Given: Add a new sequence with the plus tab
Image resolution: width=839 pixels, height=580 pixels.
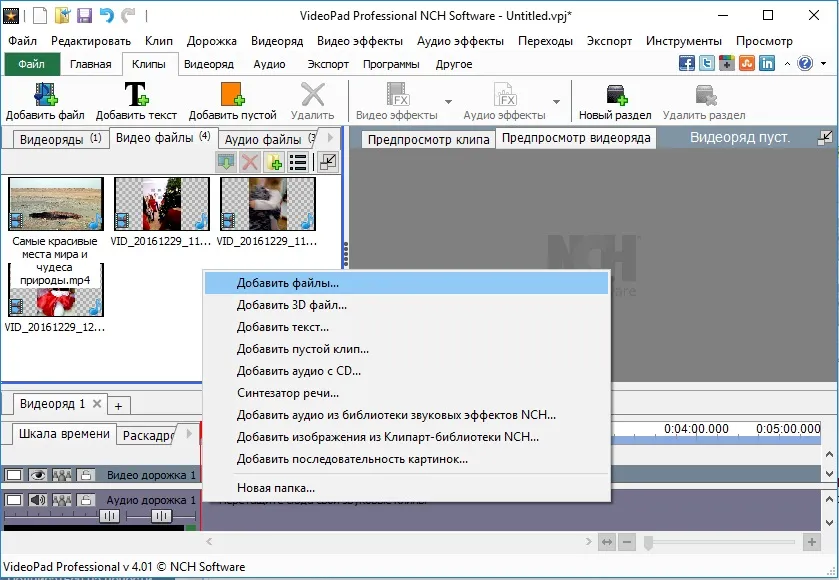Looking at the screenshot, I should click(x=119, y=406).
